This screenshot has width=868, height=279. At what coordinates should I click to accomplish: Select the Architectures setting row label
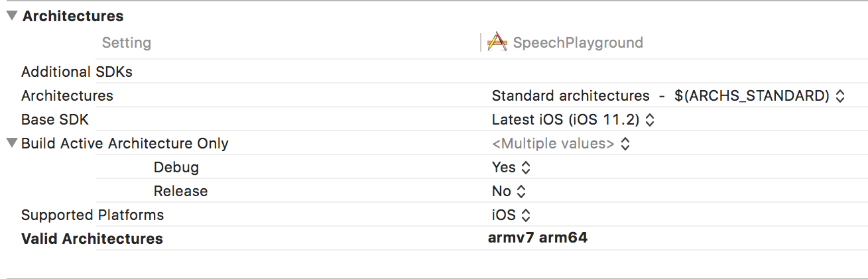coord(67,95)
